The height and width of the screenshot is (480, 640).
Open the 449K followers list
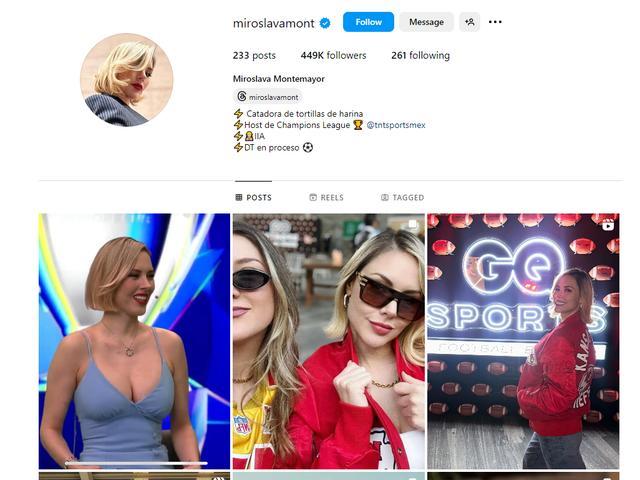click(x=333, y=56)
